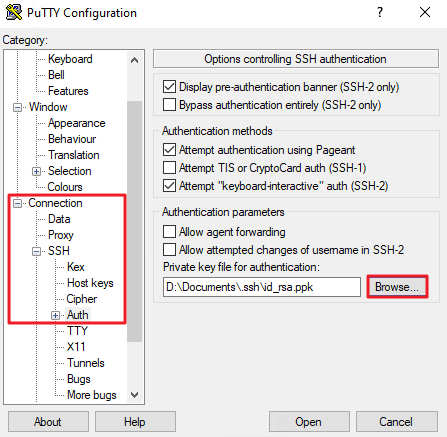Click the private key file path field
This screenshot has width=447, height=437.
point(262,287)
